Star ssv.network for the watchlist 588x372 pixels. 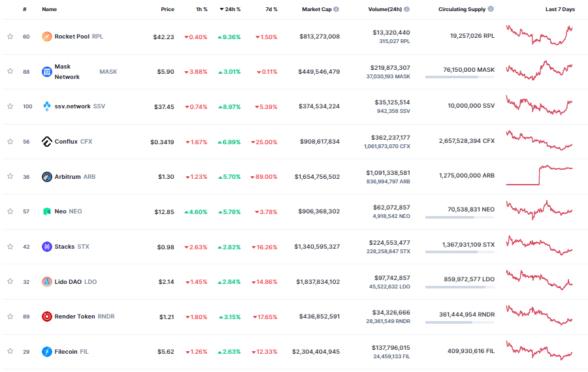pos(10,106)
